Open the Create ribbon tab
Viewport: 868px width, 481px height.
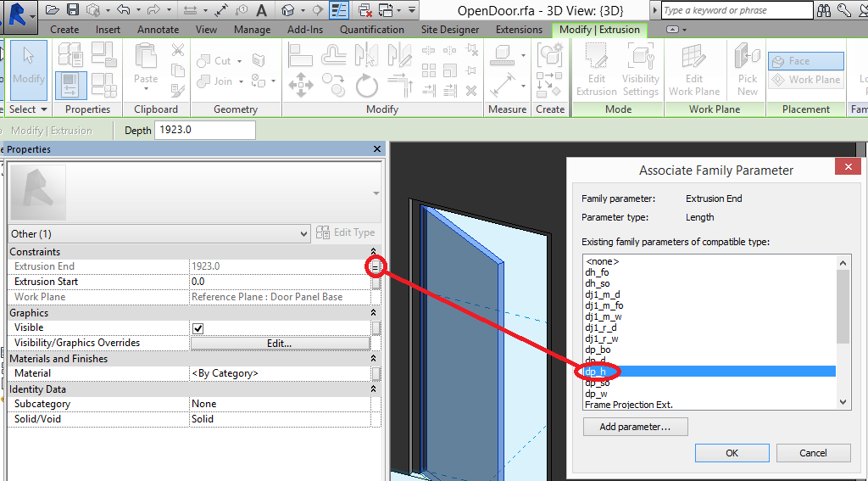click(64, 30)
